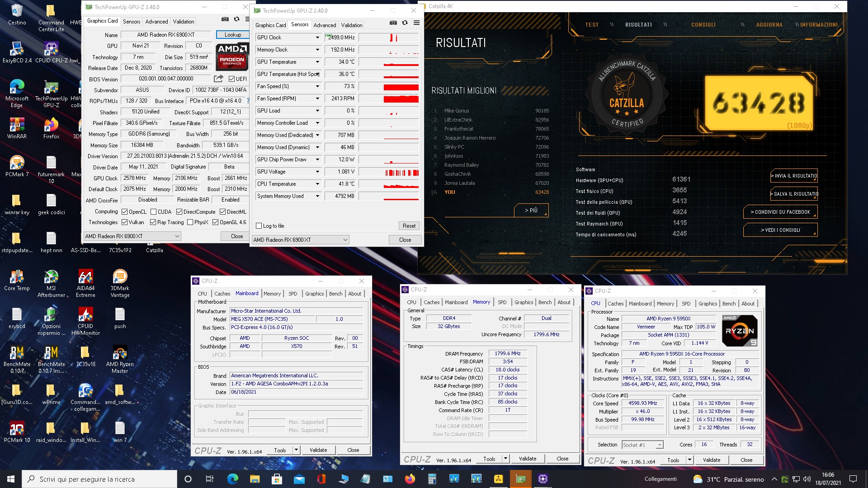This screenshot has height=488, width=868.
Task: Click the Fan Speed (%) sensor graph bar
Action: pyautogui.click(x=389, y=86)
